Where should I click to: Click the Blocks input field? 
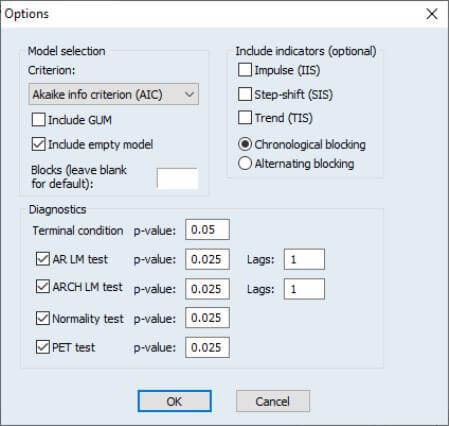(x=178, y=179)
